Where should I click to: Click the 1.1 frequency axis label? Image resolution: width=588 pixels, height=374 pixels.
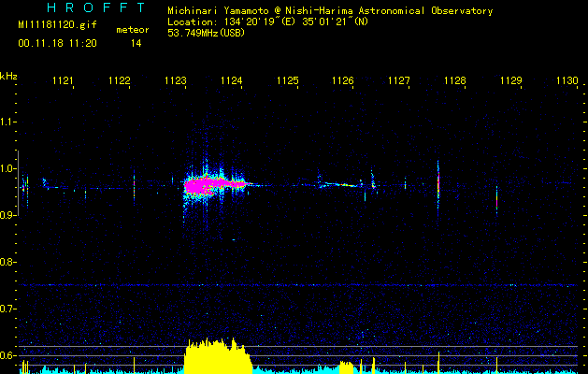point(8,122)
